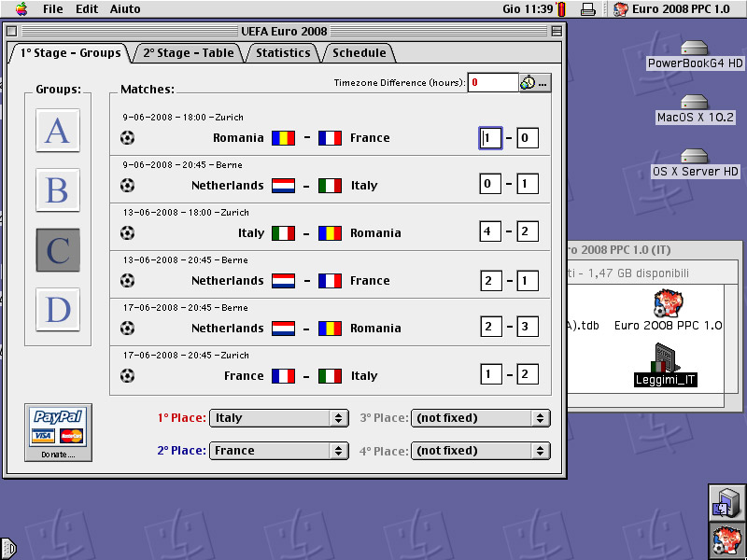Click the printer icon in the menu bar
The width and height of the screenshot is (747, 560).
[x=588, y=9]
